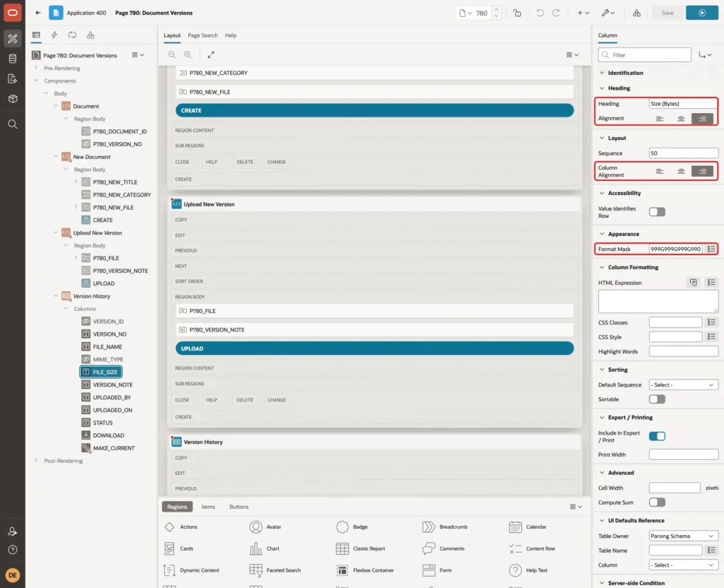Collapse the Column Formatting section
Screen dimensions: 724x588
coord(602,267)
